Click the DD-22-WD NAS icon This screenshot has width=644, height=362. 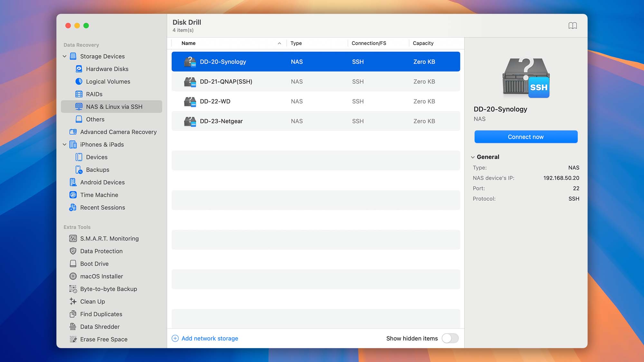[x=190, y=101]
